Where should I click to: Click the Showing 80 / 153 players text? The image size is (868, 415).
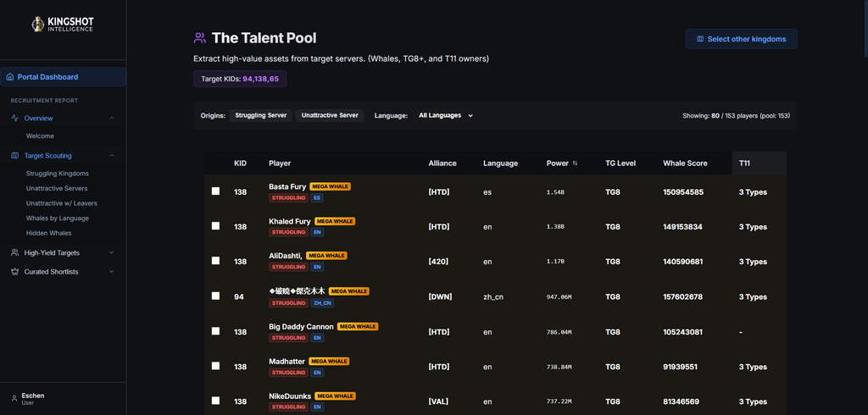click(737, 116)
